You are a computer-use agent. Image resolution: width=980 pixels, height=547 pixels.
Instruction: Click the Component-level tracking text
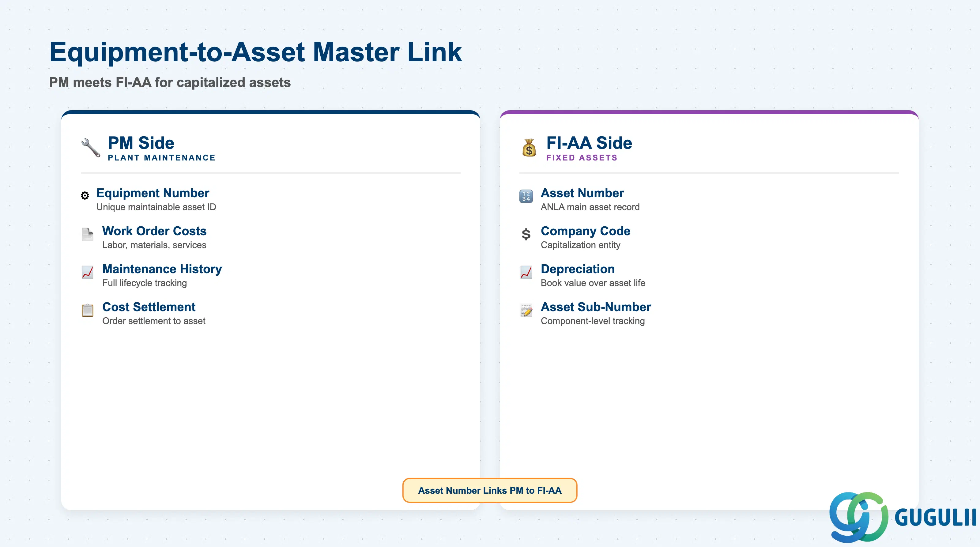[x=593, y=321]
